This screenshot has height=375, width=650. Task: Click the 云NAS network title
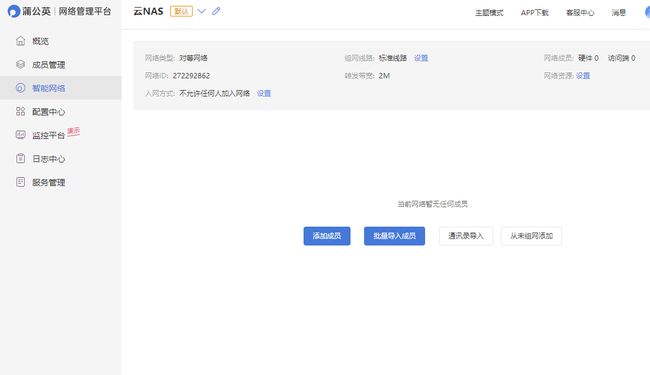148,11
